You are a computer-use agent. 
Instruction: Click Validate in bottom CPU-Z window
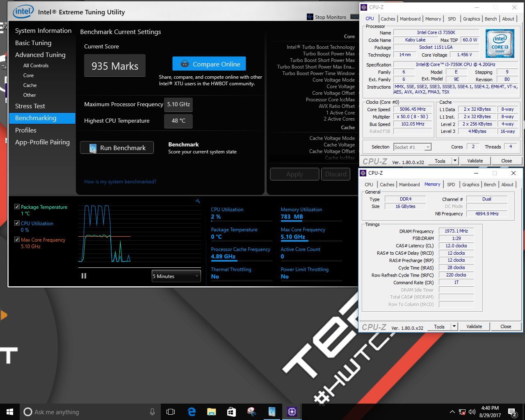point(474,326)
